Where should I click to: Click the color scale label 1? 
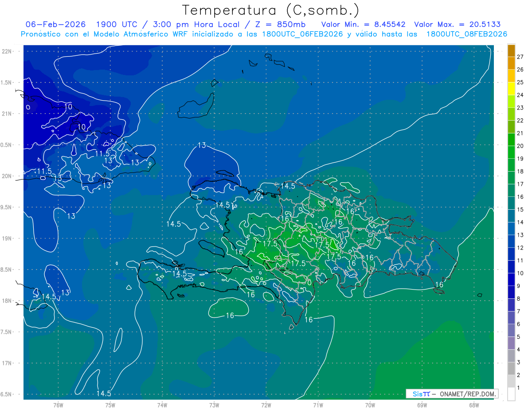(x=519, y=388)
